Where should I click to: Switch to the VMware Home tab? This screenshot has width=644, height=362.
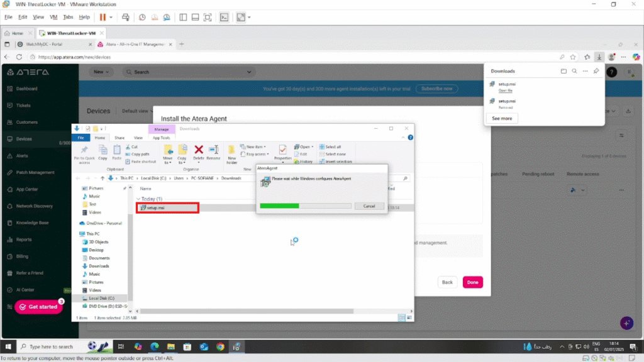[17, 33]
